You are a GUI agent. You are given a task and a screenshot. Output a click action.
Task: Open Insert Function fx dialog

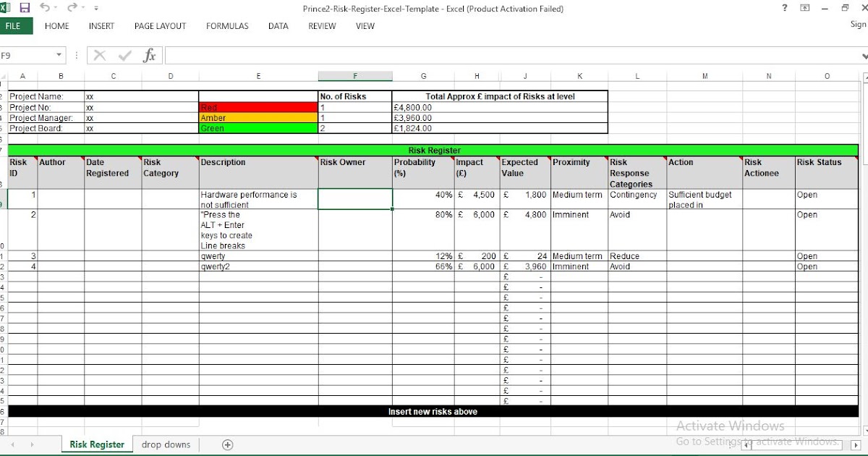150,56
